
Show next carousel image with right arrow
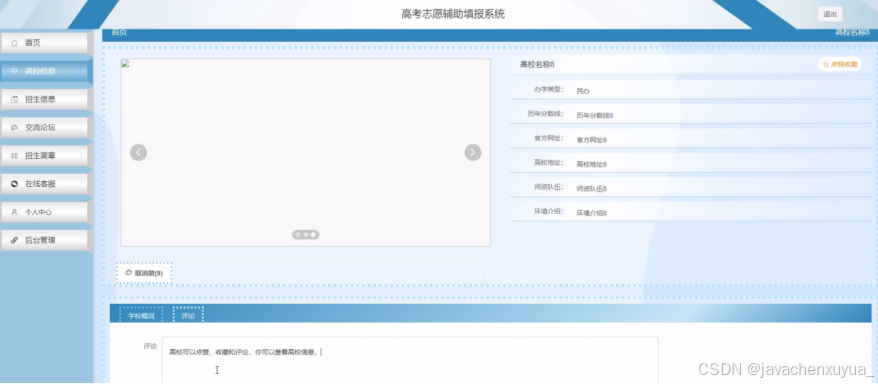(x=473, y=152)
